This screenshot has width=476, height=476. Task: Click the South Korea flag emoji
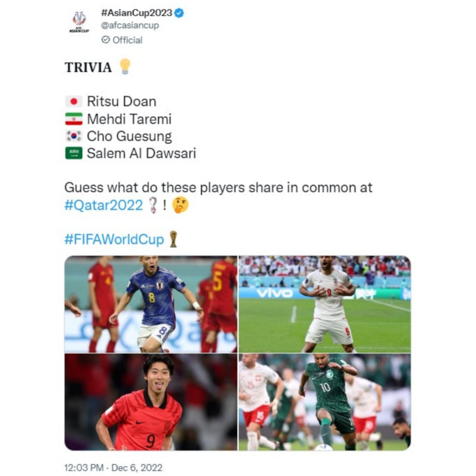74,136
